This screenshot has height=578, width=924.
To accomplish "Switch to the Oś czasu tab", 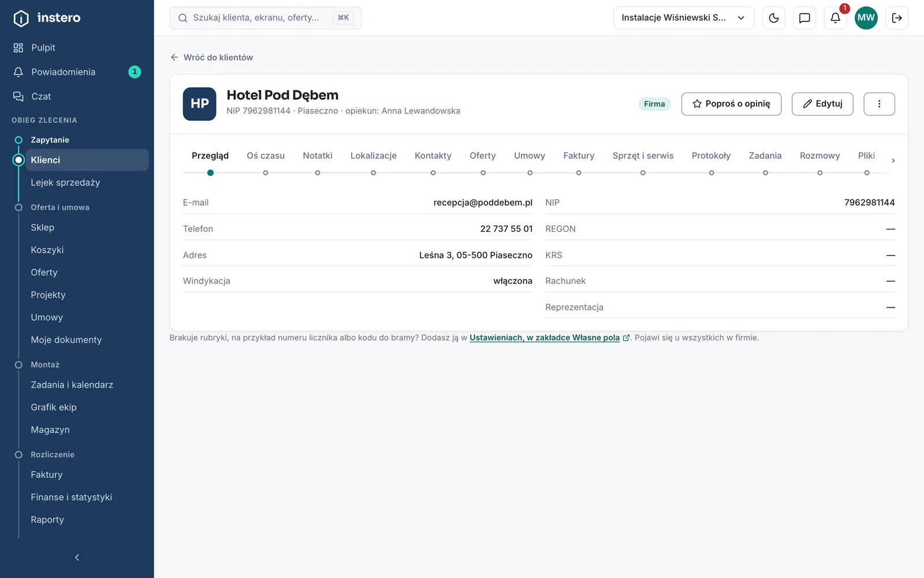I will point(266,155).
